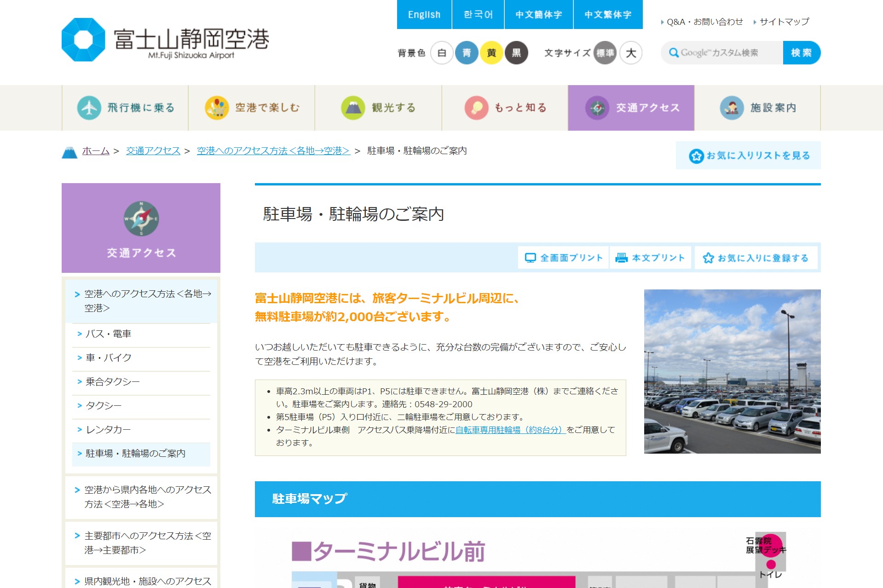The height and width of the screenshot is (588, 883).
Task: Click the parking lot photo
Action: [732, 371]
